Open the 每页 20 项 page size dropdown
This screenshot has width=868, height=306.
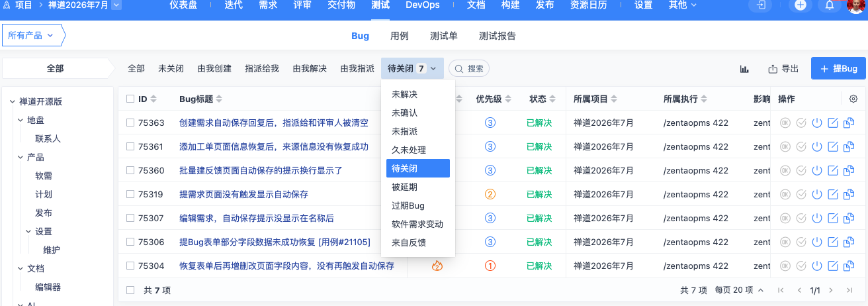[740, 290]
